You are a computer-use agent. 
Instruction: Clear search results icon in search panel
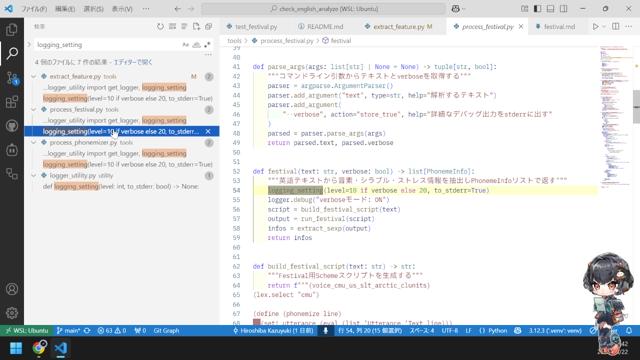click(x=172, y=27)
